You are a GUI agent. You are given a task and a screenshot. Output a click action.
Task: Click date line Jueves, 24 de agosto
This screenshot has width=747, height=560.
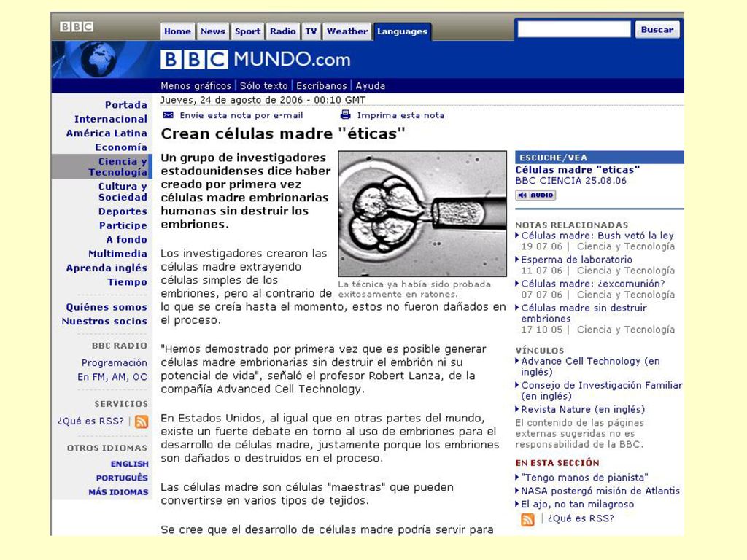[x=263, y=100]
